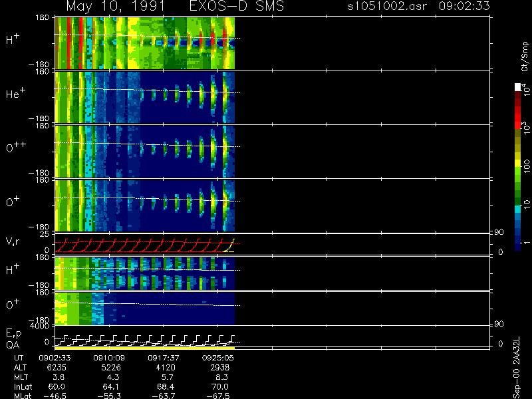Image resolution: width=532 pixels, height=399 pixels.
Task: Click the altitude value '2938'
Action: pos(220,368)
